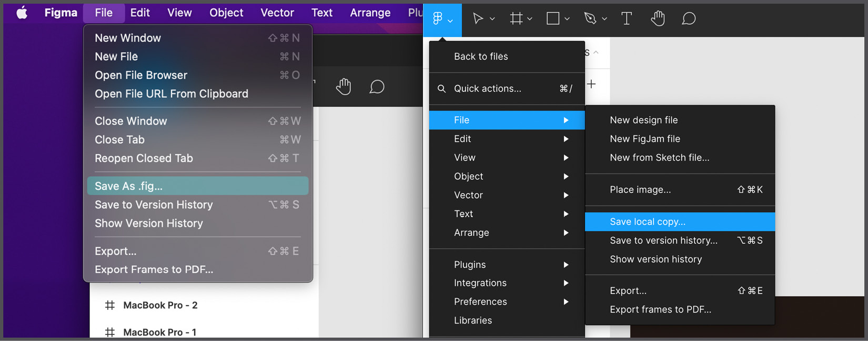Image resolution: width=868 pixels, height=341 pixels.
Task: Select Hand tool in left window toolbar
Action: point(344,86)
